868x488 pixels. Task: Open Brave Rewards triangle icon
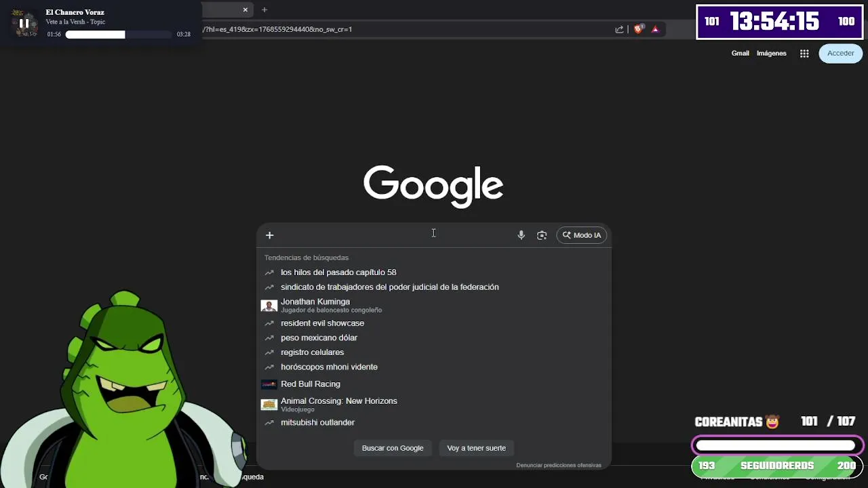(655, 29)
